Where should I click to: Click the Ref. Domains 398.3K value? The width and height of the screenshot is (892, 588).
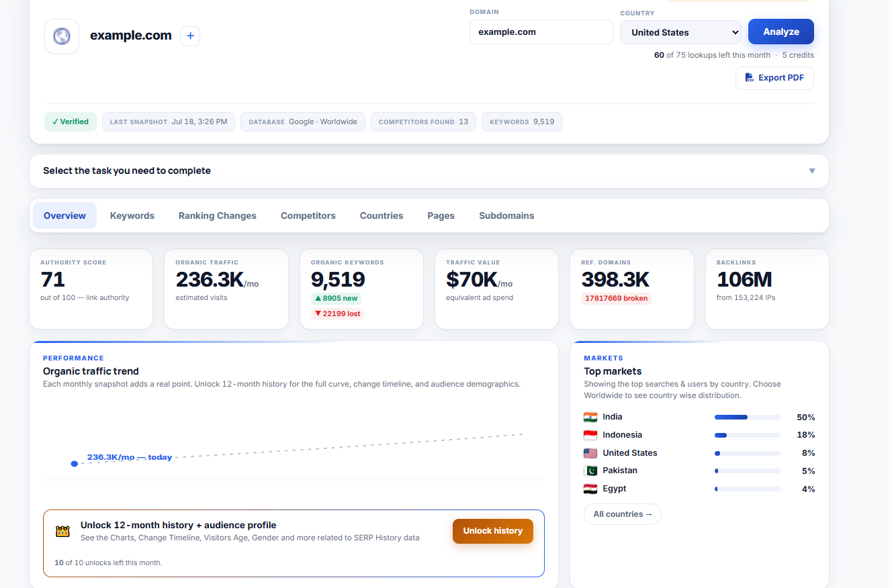pos(615,279)
